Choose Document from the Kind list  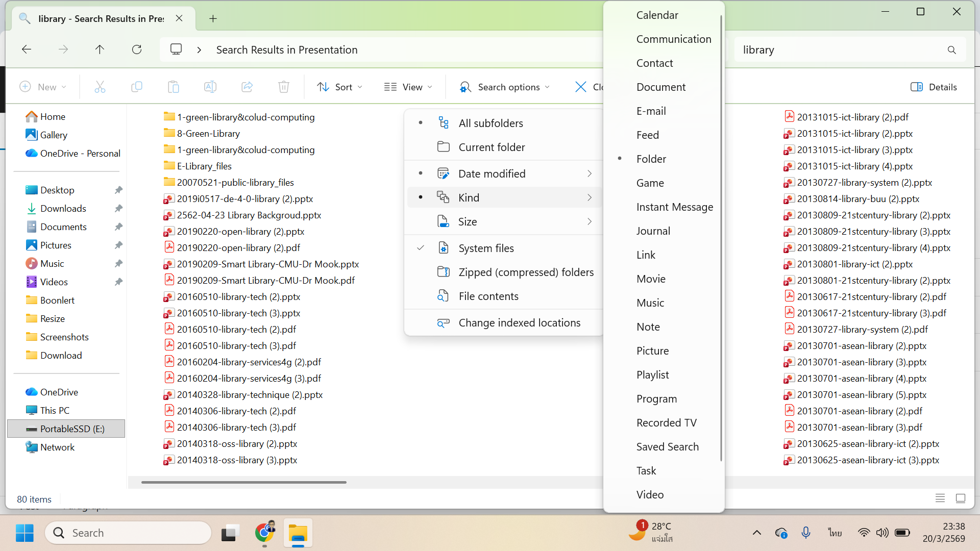pos(660,87)
